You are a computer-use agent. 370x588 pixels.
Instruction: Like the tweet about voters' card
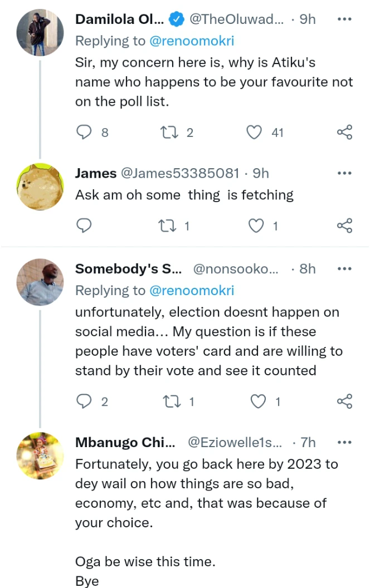[x=259, y=401]
